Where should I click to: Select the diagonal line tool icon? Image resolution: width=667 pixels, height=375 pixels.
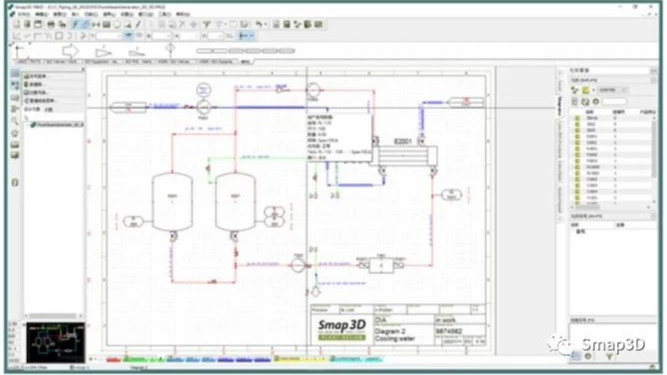[139, 24]
